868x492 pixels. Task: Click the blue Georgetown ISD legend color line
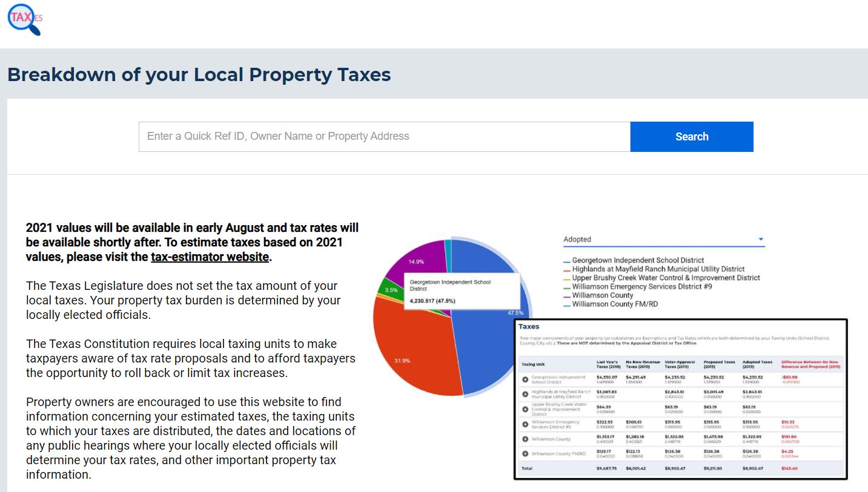(567, 261)
